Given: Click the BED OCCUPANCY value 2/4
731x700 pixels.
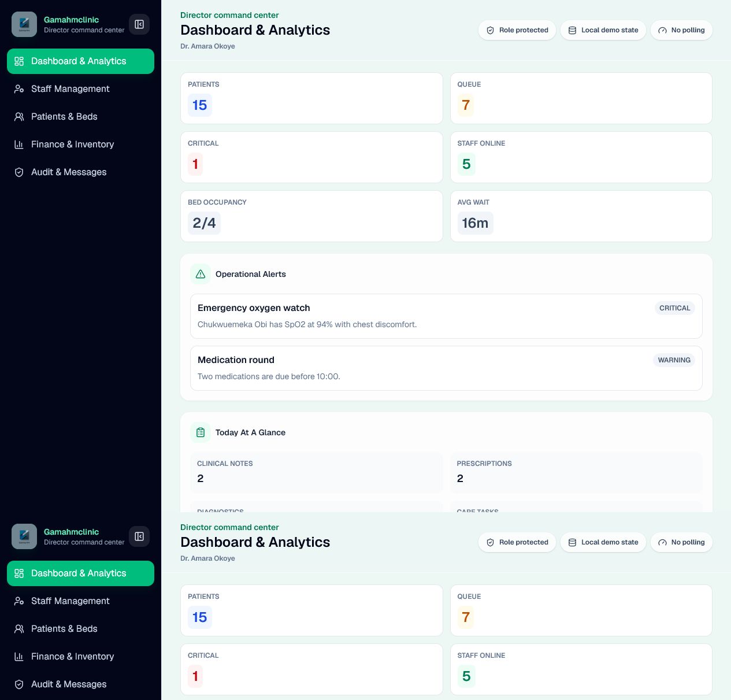Looking at the screenshot, I should (204, 223).
